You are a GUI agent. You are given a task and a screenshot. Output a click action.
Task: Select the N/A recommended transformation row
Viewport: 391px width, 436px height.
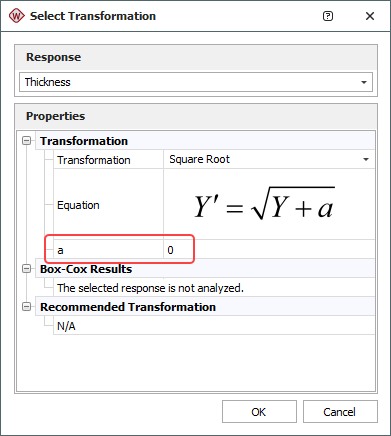coord(66,326)
